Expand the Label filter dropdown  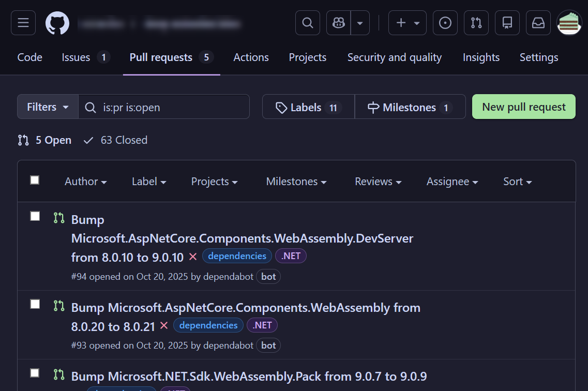click(x=149, y=182)
